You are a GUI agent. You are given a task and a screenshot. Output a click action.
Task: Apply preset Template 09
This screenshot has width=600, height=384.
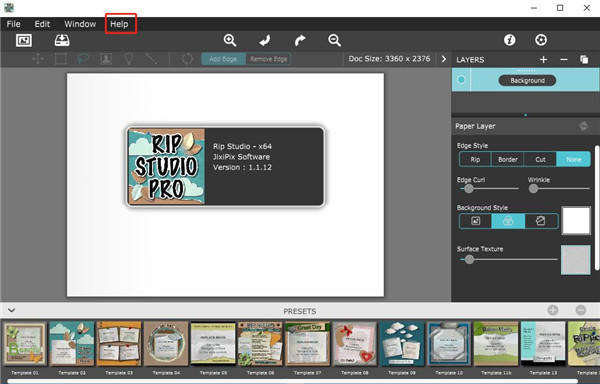click(402, 343)
